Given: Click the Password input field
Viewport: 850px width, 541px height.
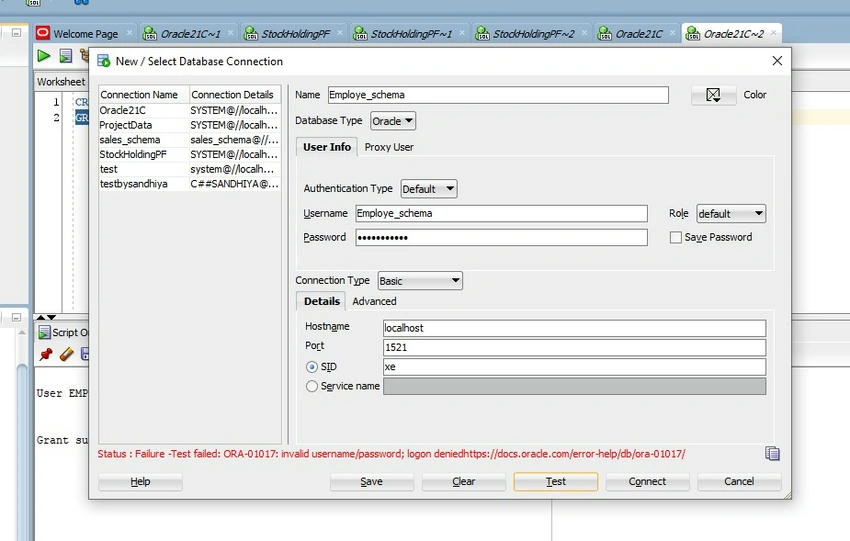Looking at the screenshot, I should pyautogui.click(x=501, y=237).
